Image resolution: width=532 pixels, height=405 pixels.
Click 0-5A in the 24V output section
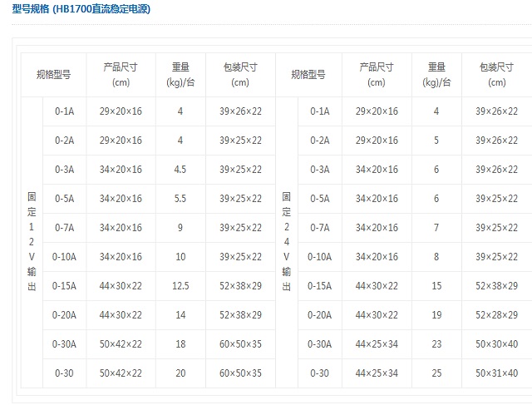click(319, 199)
